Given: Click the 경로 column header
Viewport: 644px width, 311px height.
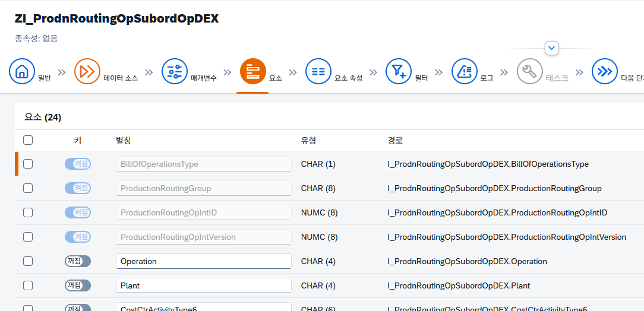Looking at the screenshot, I should pyautogui.click(x=395, y=140).
